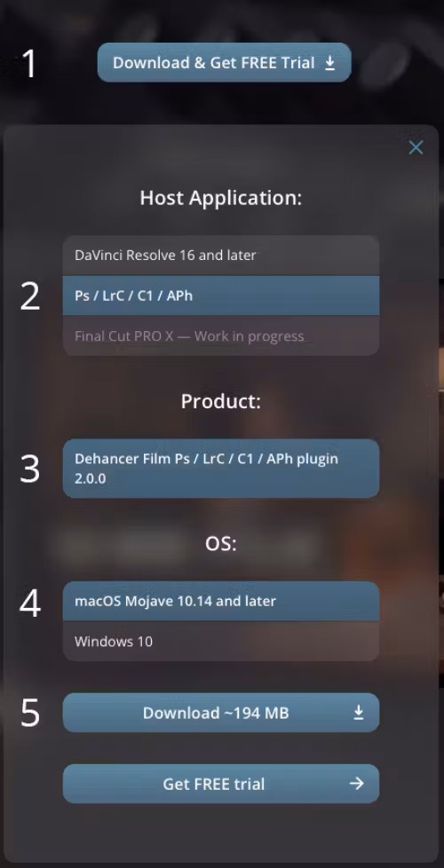Viewport: 444px width, 868px height.
Task: Choose macOS Mojave 10.14 and later
Action: point(221,601)
